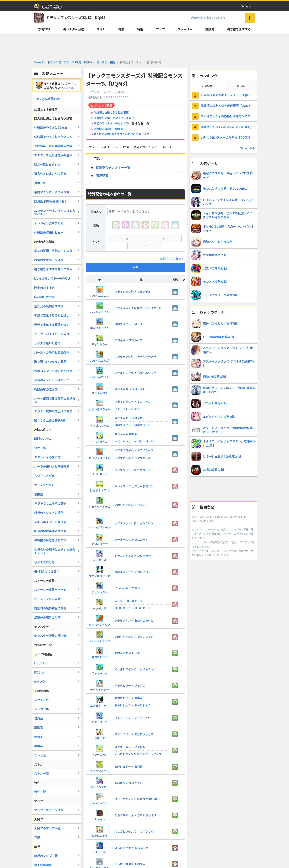Open the ウィングスネーク monster thumbnail
The image size is (289, 868).
[99, 521]
